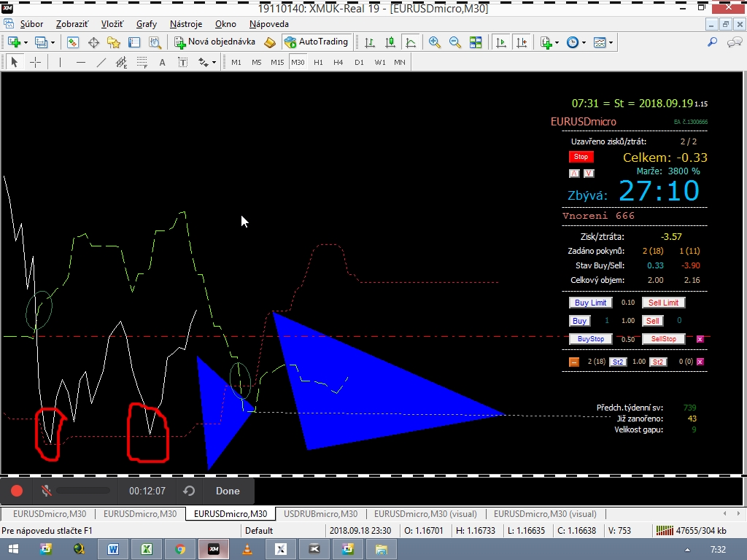This screenshot has height=560, width=747.
Task: Switch to the USDRUBmicro,M30 chart tab
Action: pos(321,514)
